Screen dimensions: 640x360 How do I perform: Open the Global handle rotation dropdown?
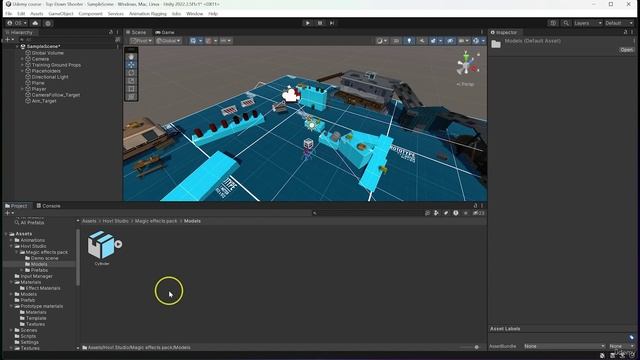click(169, 41)
